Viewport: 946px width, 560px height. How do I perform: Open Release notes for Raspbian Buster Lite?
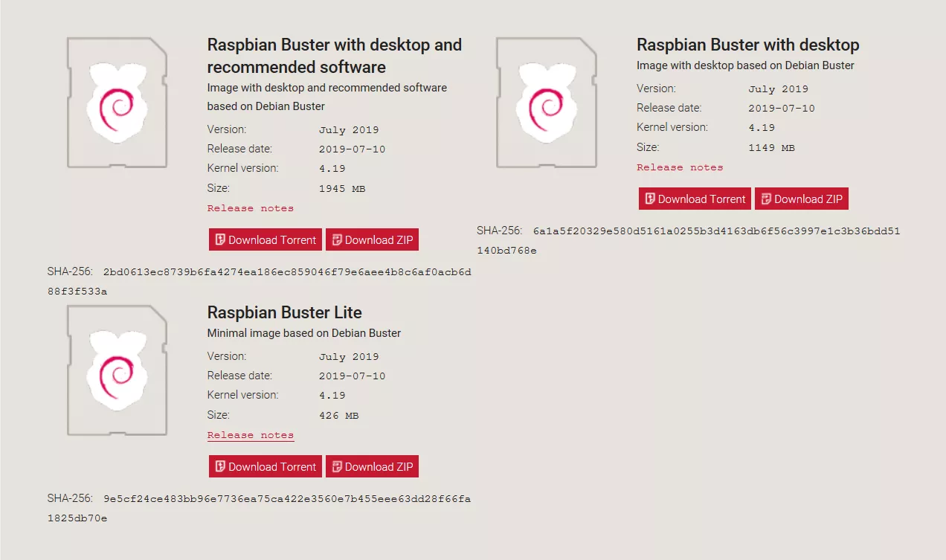pos(251,435)
